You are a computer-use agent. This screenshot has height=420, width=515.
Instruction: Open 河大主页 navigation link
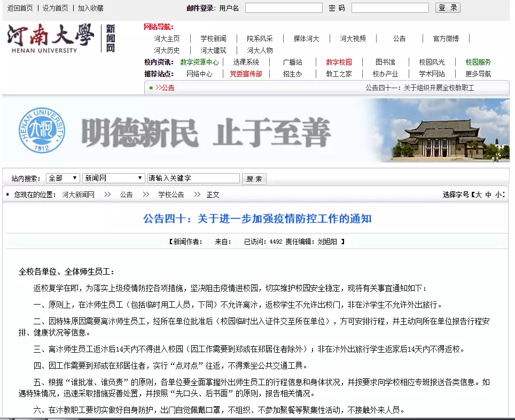tap(167, 38)
